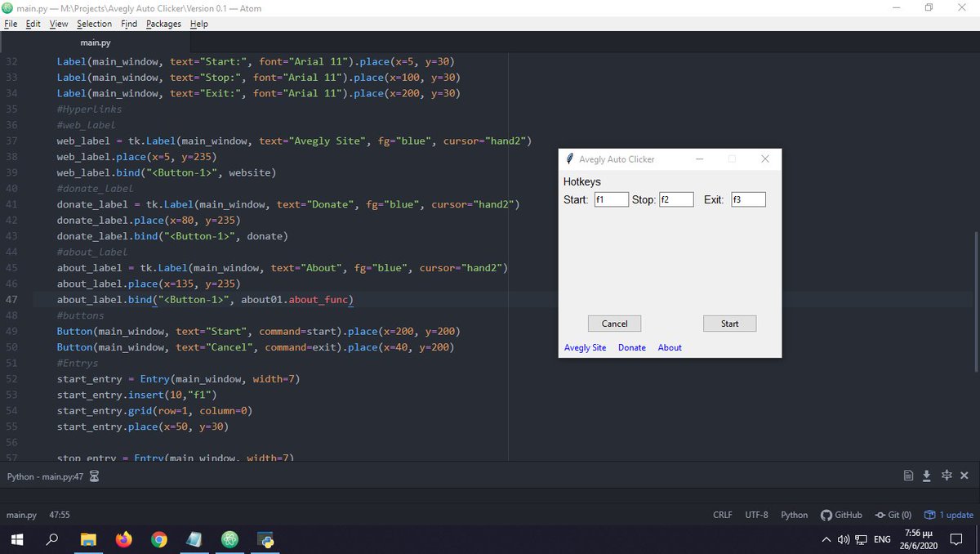Click the Start hotkey field containing f1
The image size is (980, 554).
611,199
